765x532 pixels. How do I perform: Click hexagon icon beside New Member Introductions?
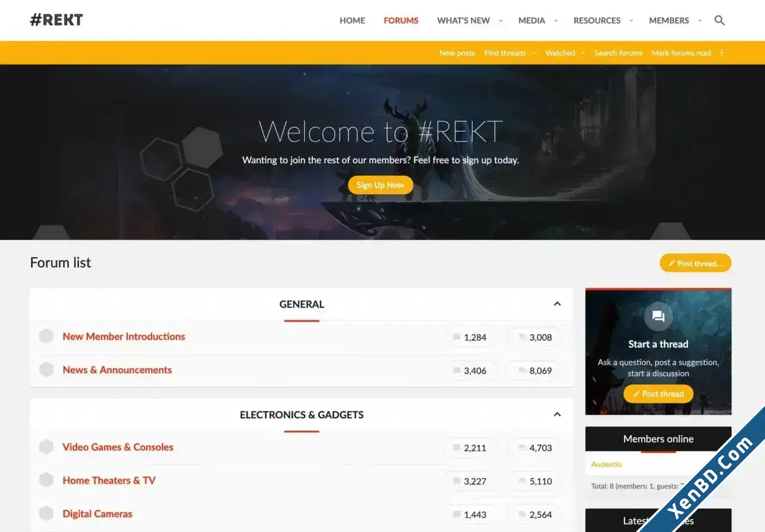click(x=46, y=337)
